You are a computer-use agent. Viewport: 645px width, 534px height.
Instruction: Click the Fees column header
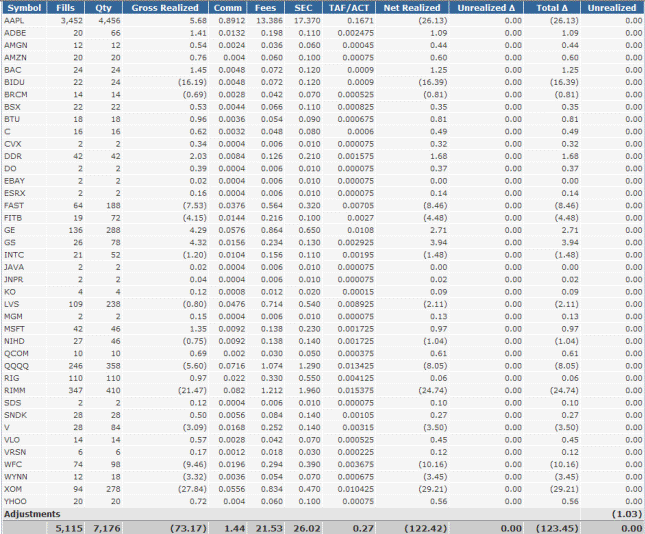pyautogui.click(x=265, y=7)
